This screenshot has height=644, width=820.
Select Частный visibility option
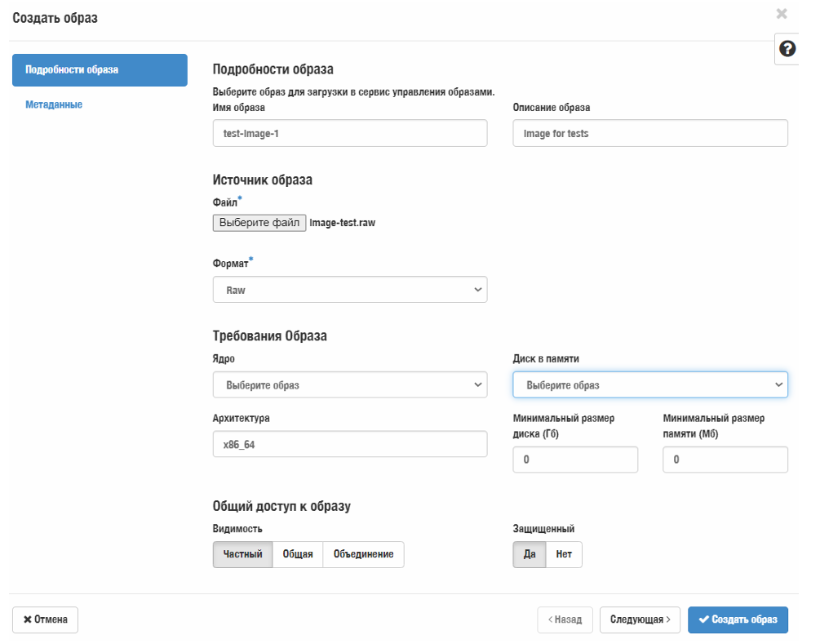(242, 554)
